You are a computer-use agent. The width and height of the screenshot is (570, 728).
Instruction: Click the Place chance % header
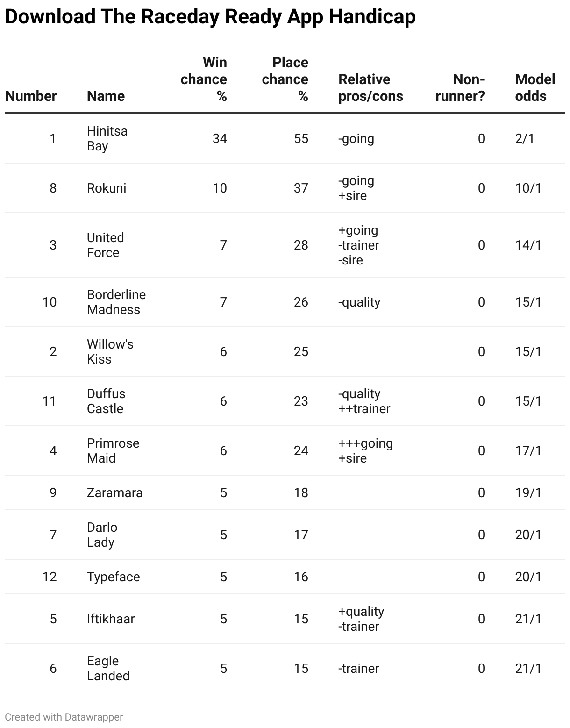tap(285, 79)
